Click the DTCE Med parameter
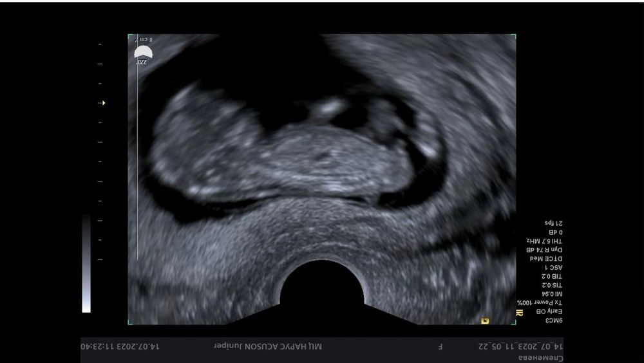 [546, 258]
